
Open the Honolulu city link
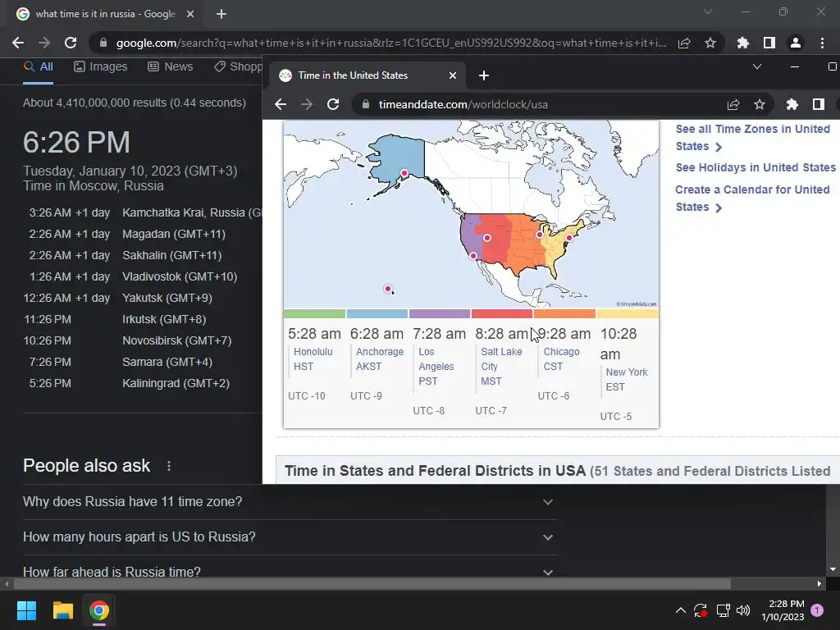(313, 351)
